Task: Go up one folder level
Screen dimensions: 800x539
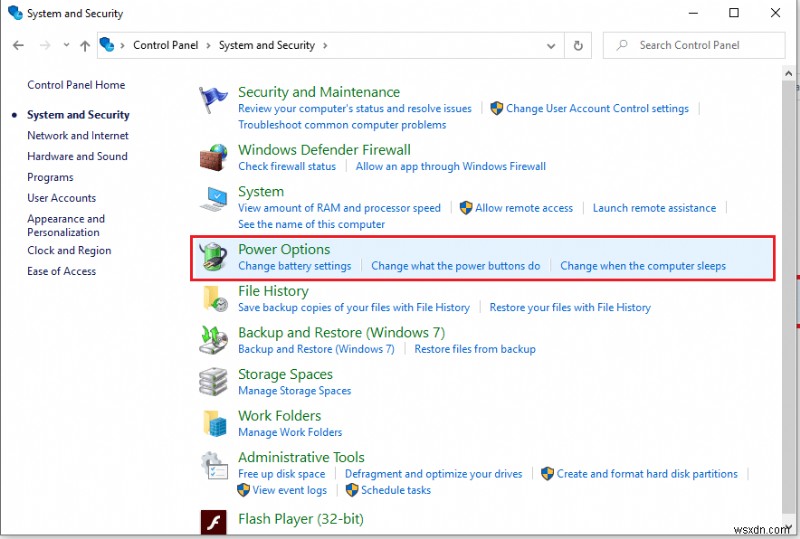Action: click(85, 45)
